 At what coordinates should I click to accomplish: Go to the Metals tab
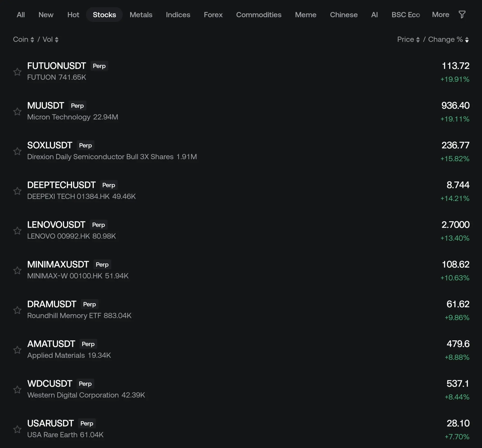[x=141, y=14]
